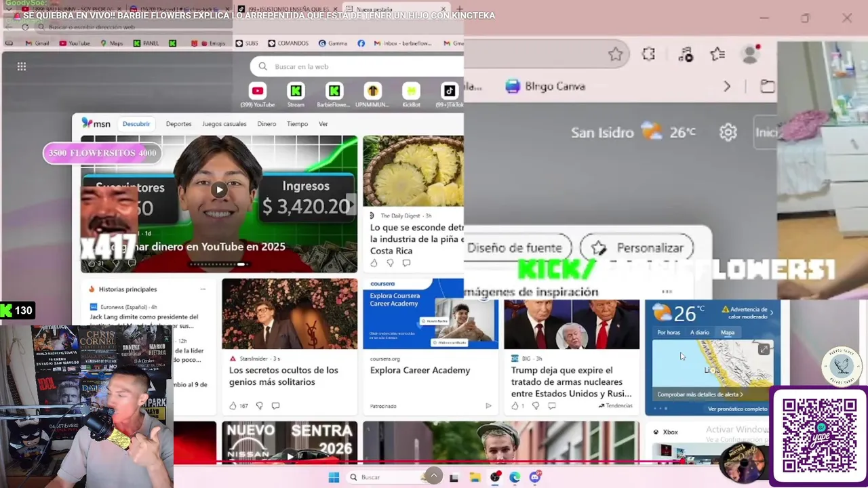Click the Facebook bookmark icon
Screen dimensions: 868x488
361,43
